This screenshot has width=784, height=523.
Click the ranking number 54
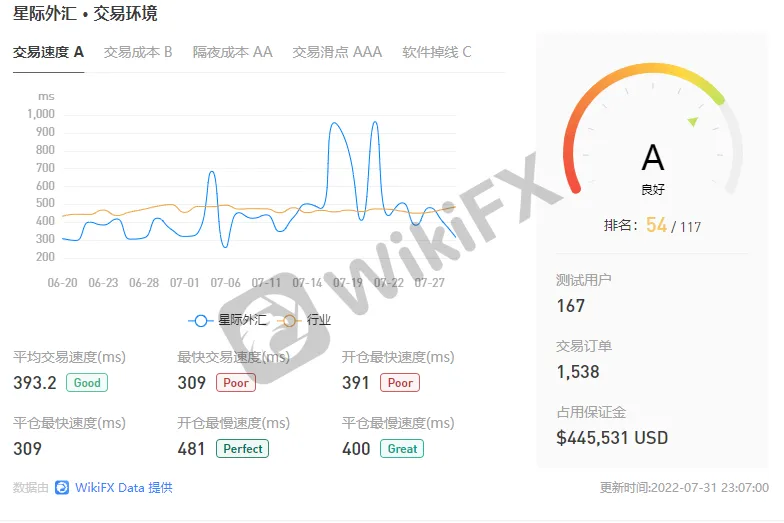(x=656, y=225)
